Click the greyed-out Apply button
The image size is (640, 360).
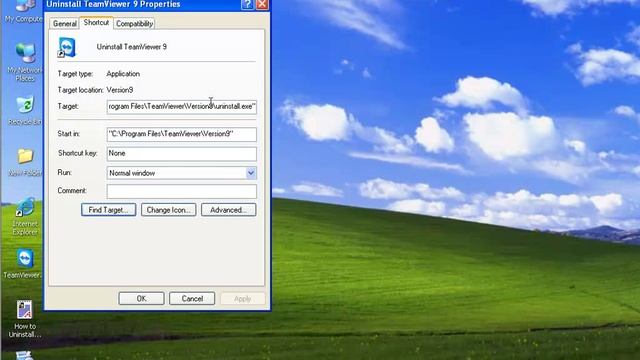242,298
